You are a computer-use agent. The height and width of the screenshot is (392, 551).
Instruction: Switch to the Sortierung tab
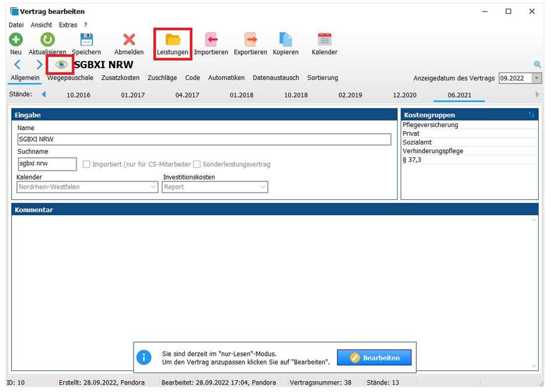[322, 78]
